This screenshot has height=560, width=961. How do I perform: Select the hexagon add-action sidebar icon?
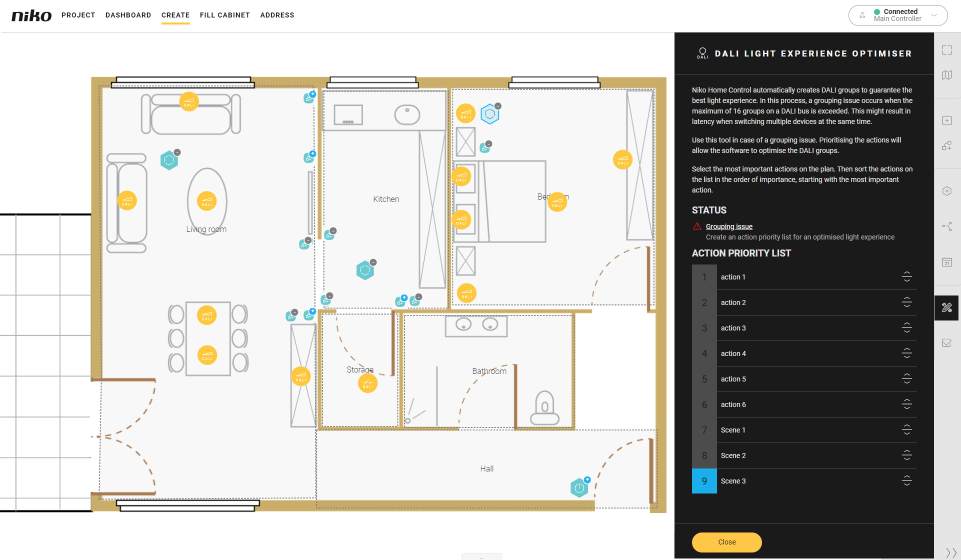pyautogui.click(x=946, y=191)
